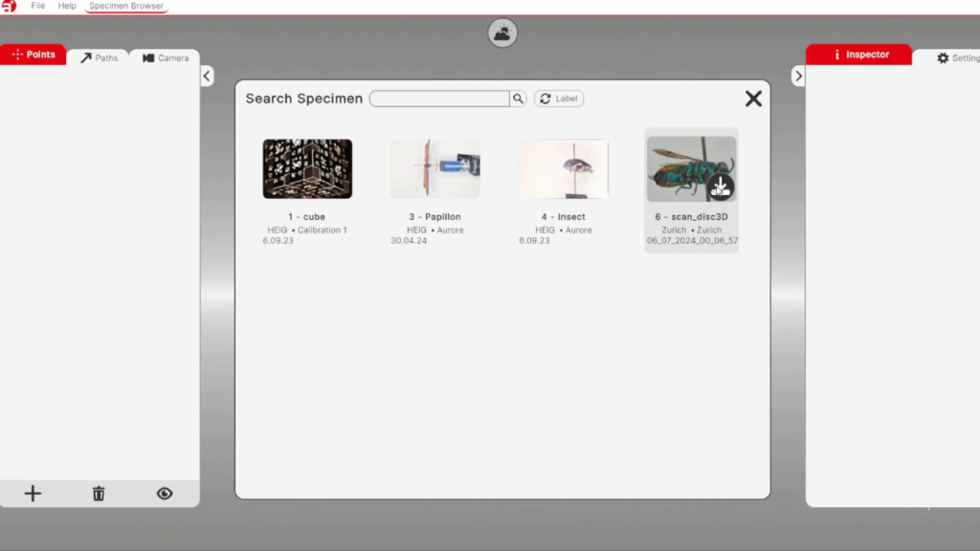Close the Search Specimen dialog
Image resolution: width=980 pixels, height=551 pixels.
753,99
